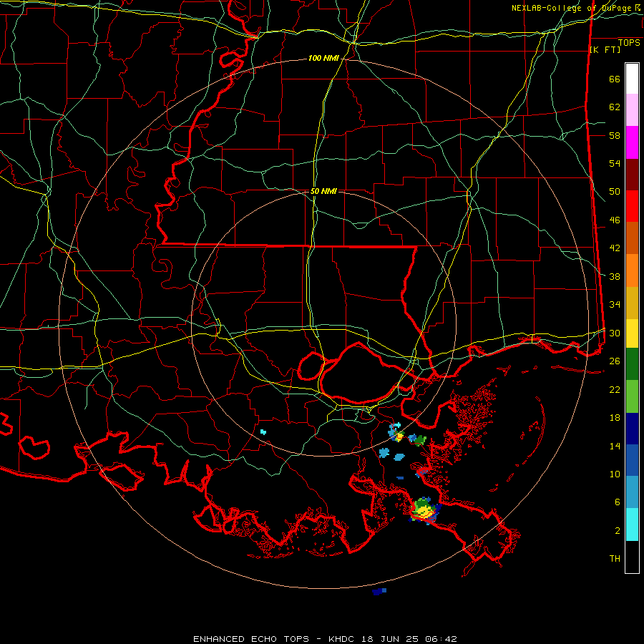Click the white color swatch above 66
This screenshot has height=644, width=644.
click(x=632, y=79)
